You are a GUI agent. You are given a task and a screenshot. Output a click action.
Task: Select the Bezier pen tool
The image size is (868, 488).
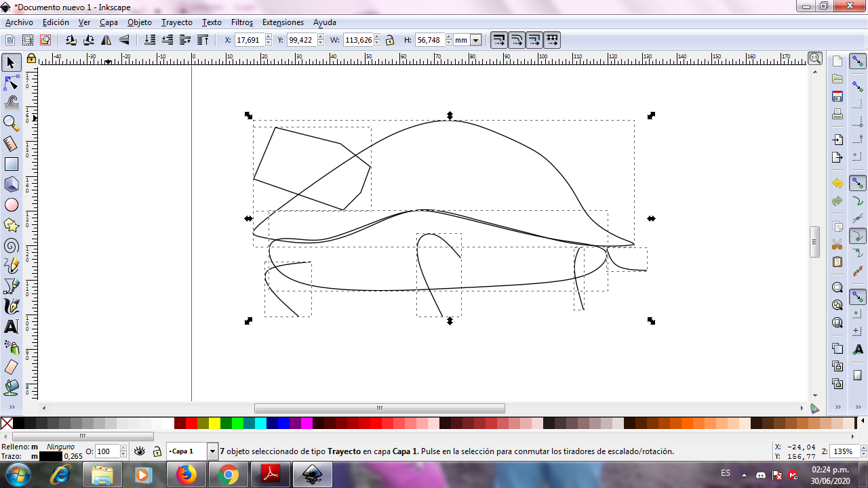(x=11, y=286)
